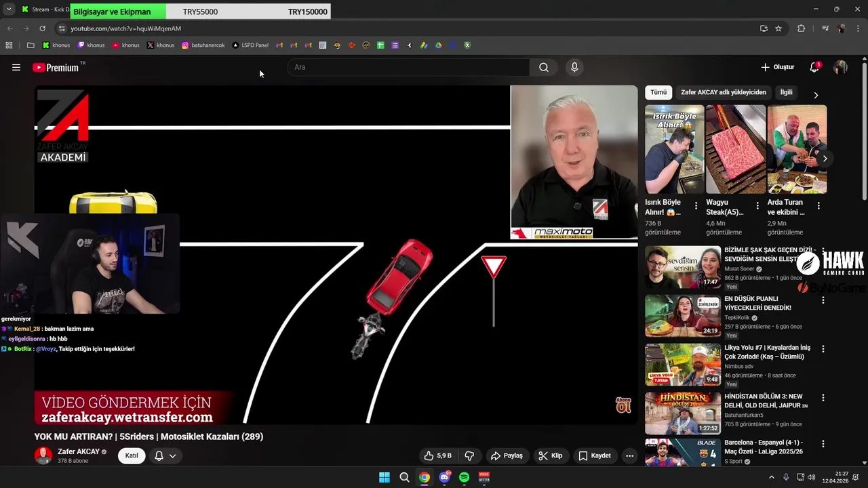Open Windows taskbar search
This screenshot has height=488, width=868.
click(x=404, y=477)
